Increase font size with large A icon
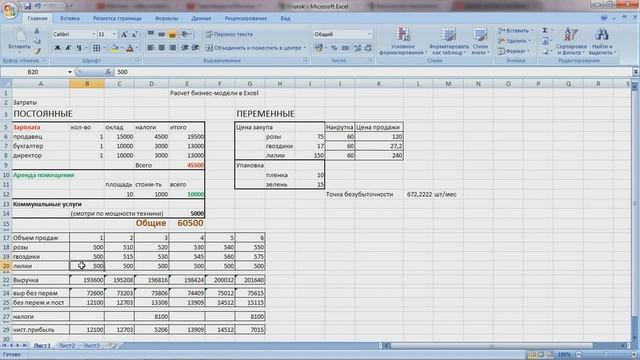The image size is (640, 360). pyautogui.click(x=124, y=34)
